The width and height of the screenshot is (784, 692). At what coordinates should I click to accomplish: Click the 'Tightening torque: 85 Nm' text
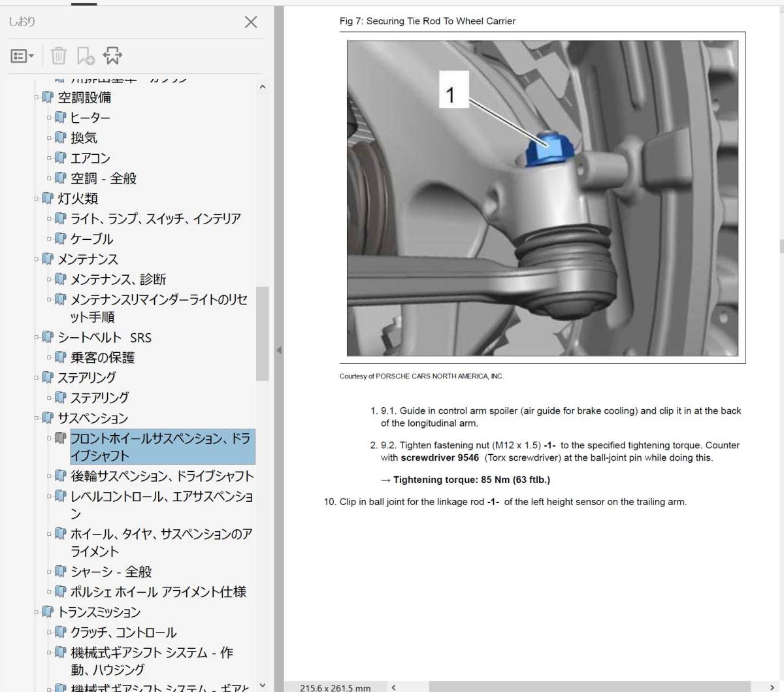point(472,480)
